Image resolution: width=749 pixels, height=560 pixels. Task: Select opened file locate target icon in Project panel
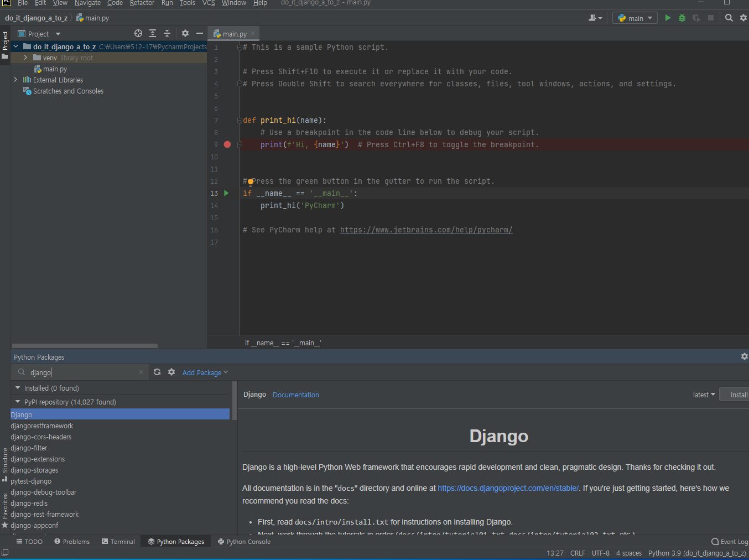138,34
